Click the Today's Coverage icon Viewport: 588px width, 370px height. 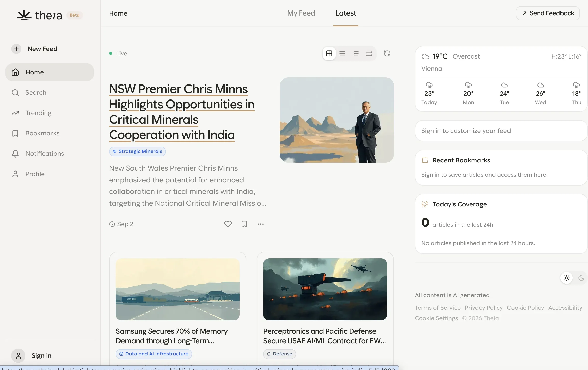click(425, 204)
